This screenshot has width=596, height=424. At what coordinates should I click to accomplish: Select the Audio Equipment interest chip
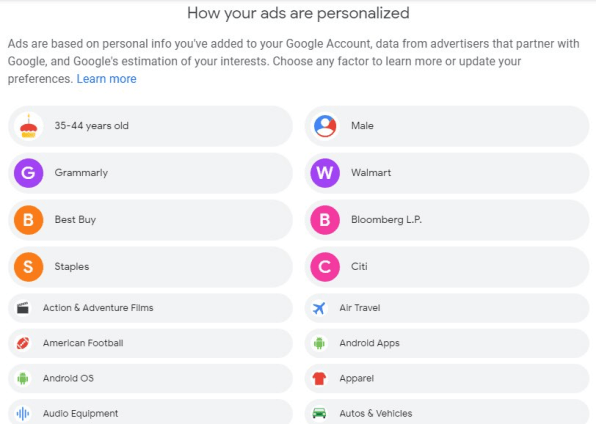[x=151, y=412]
